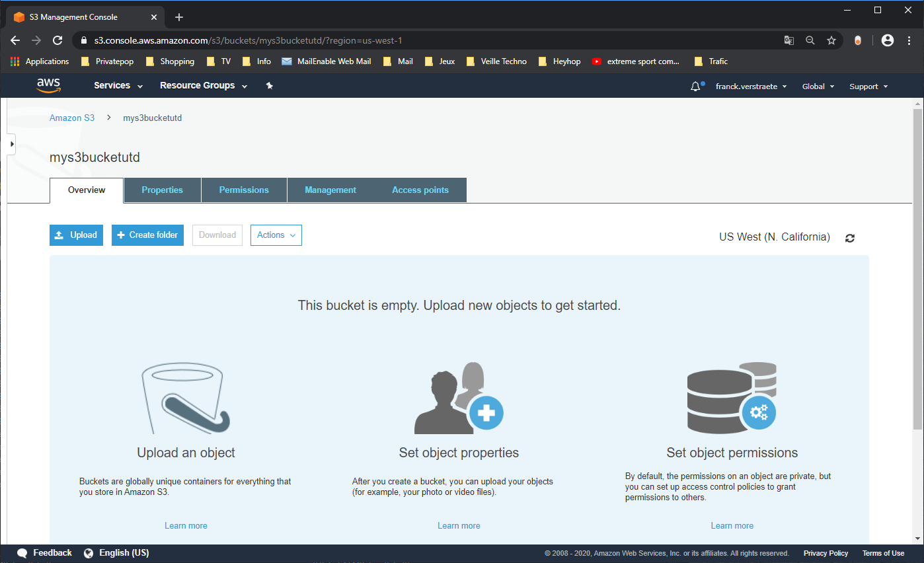Click the translate page icon in address bar
Image resolution: width=924 pixels, height=563 pixels.
(789, 40)
